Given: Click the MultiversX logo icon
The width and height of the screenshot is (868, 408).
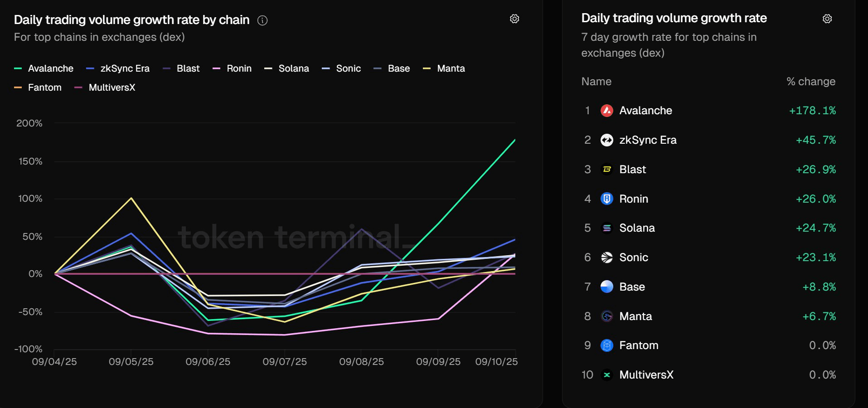Looking at the screenshot, I should 607,375.
